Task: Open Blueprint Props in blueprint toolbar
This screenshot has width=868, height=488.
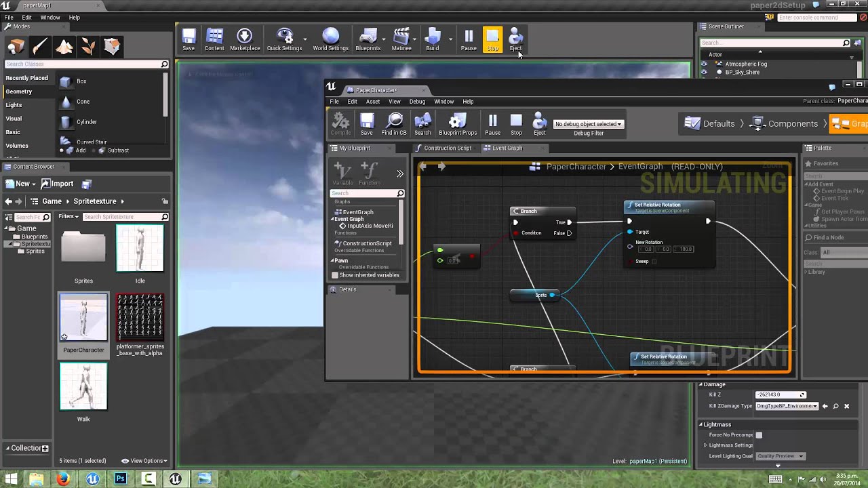Action: [x=458, y=124]
